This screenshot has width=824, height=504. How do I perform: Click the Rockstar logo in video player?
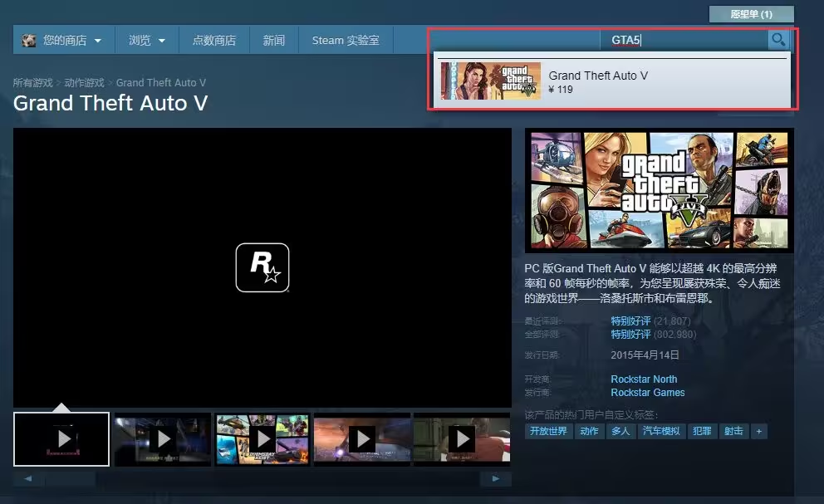(262, 267)
